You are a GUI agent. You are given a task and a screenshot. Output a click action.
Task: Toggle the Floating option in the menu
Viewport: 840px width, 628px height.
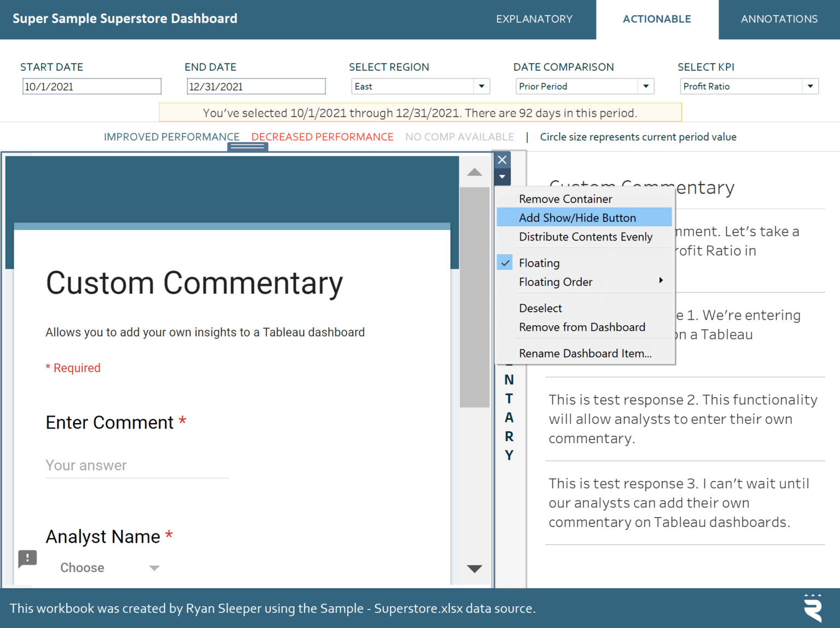click(539, 263)
